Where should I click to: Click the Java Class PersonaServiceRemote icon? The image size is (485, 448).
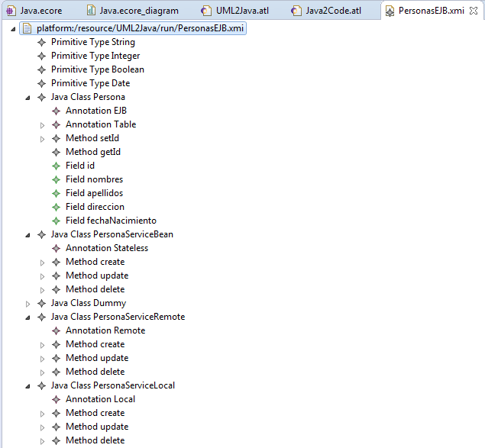coord(41,317)
